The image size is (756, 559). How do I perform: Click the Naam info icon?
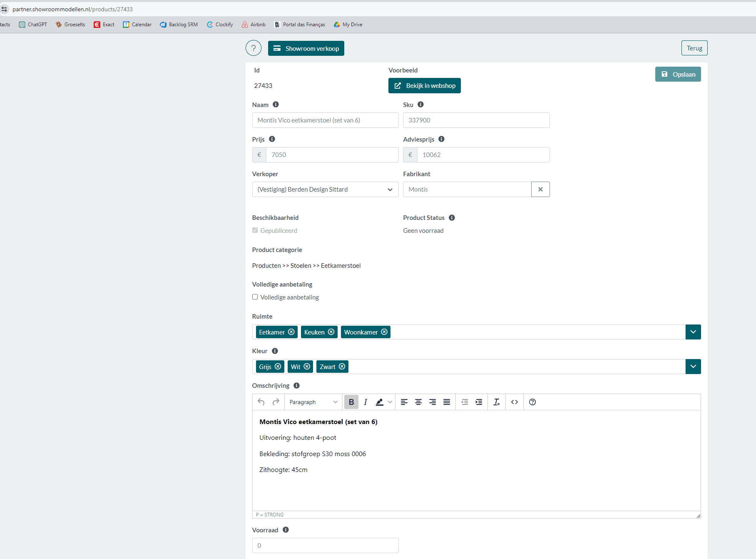pos(276,105)
